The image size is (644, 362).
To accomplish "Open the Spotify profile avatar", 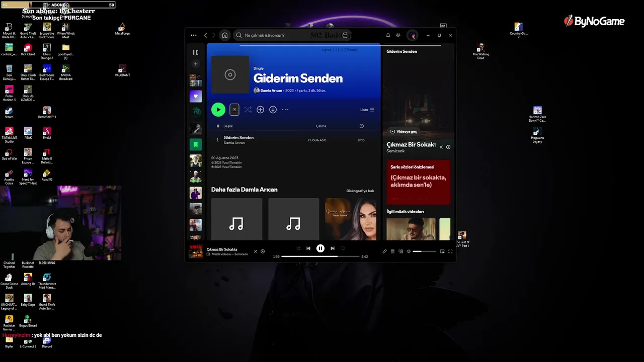I will 412,35.
